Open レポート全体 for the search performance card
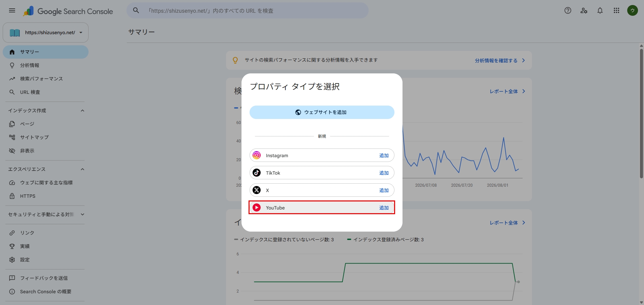The height and width of the screenshot is (305, 644). 507,91
